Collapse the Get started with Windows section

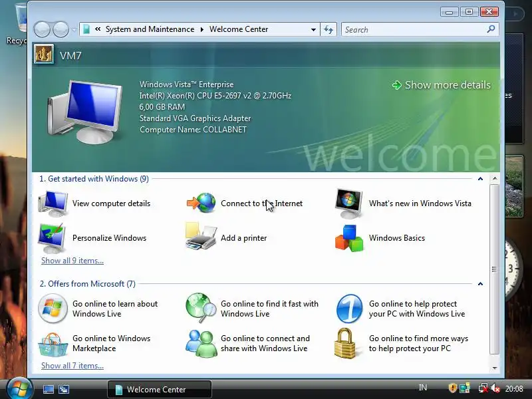click(x=480, y=179)
